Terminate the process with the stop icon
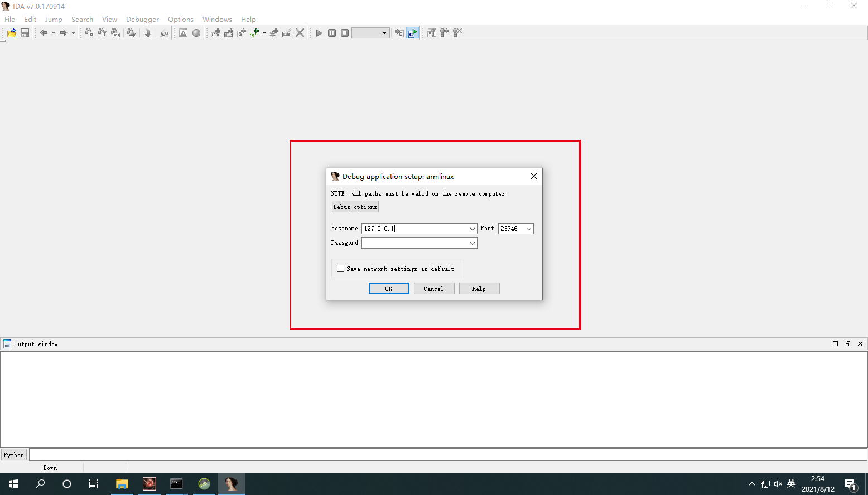Screen dimensions: 868x495 click(x=345, y=33)
